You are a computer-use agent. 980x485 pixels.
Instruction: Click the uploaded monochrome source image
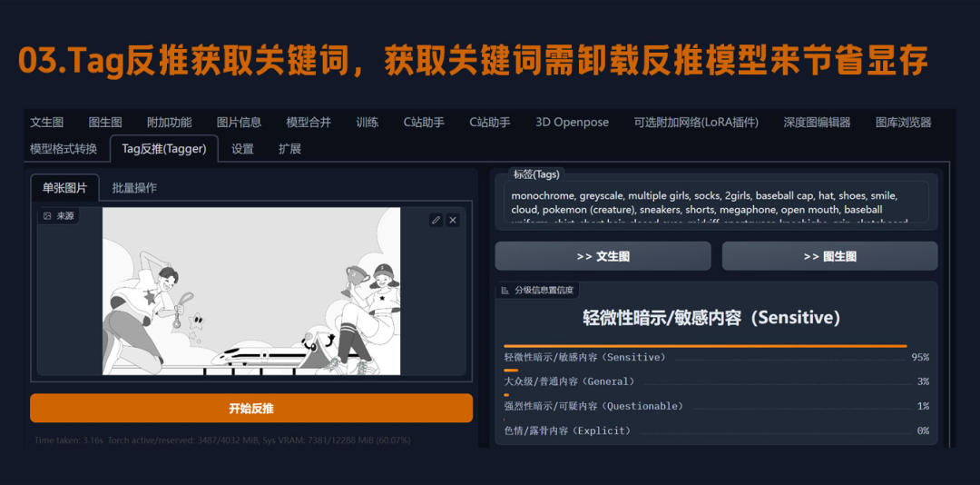click(x=251, y=291)
